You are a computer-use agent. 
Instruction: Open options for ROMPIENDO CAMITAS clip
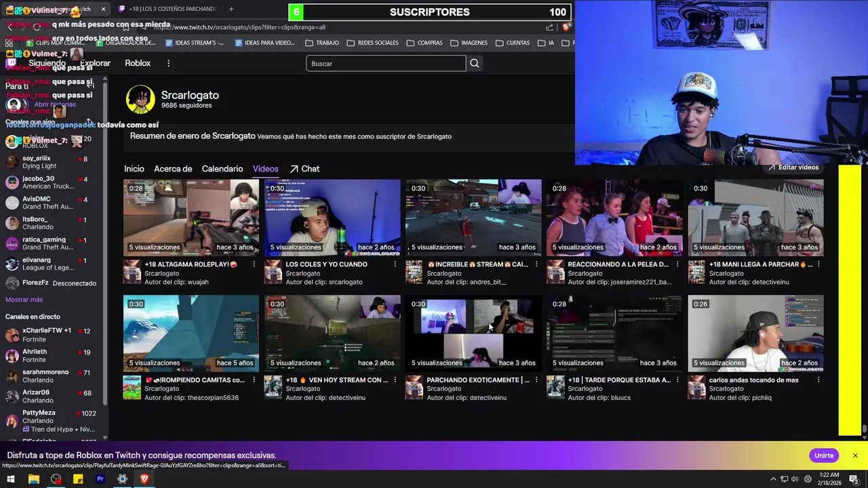pos(254,380)
